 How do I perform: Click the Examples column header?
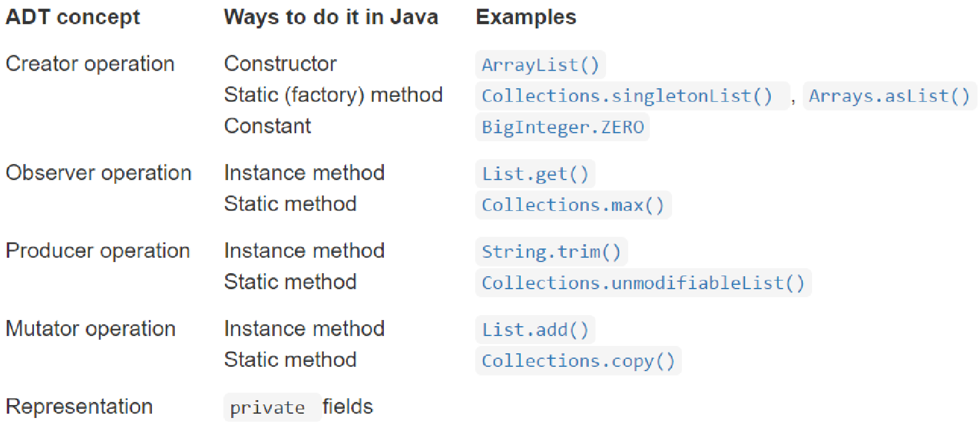pyautogui.click(x=526, y=17)
